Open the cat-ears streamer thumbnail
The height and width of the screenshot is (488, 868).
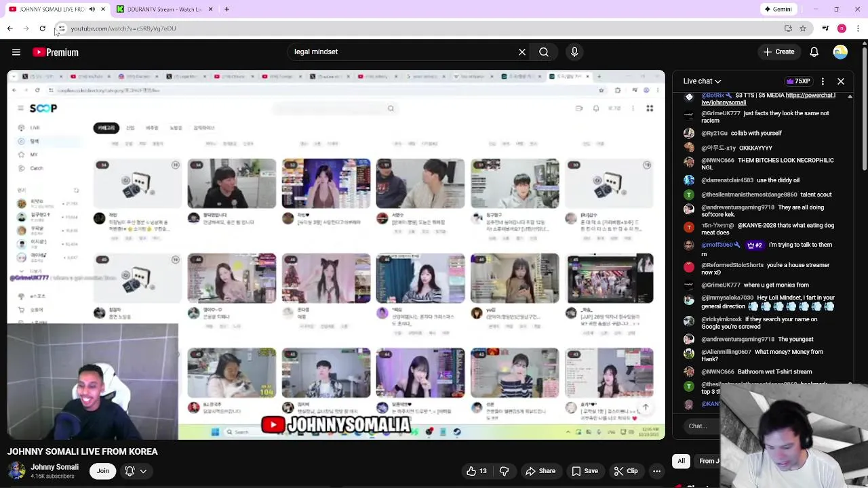pyautogui.click(x=326, y=278)
